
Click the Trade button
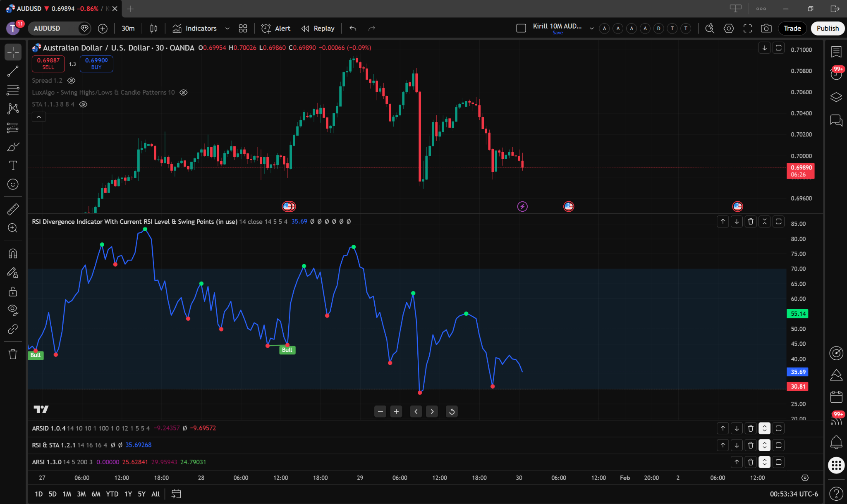[792, 28]
